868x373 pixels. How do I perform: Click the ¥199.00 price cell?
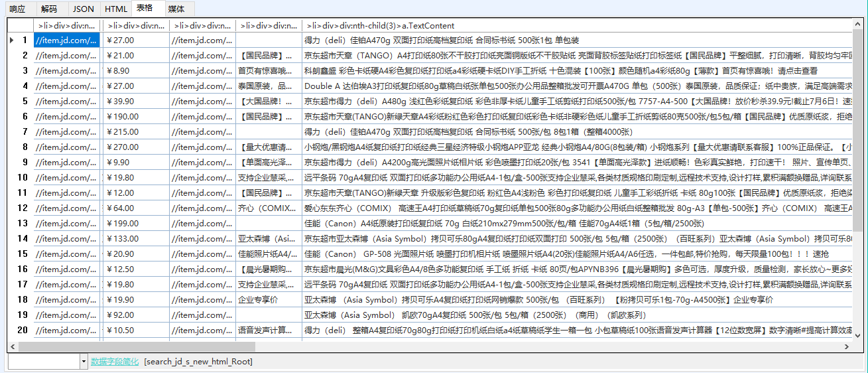click(135, 224)
